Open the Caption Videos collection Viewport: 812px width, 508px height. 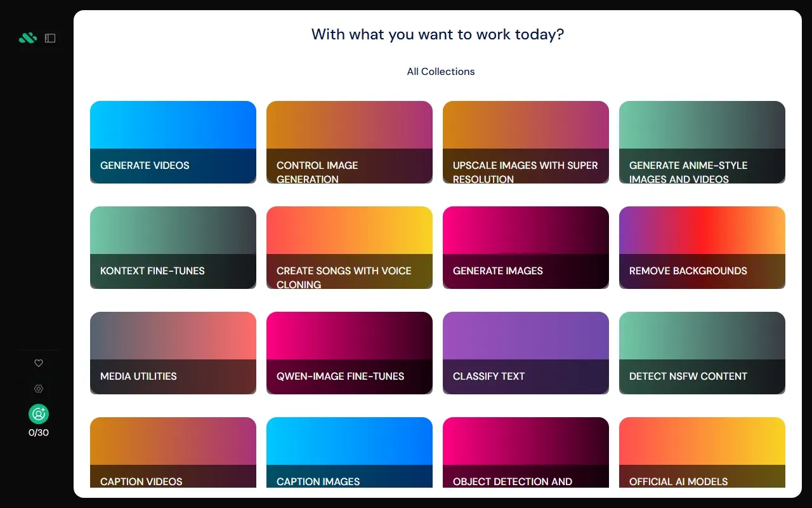(x=173, y=453)
